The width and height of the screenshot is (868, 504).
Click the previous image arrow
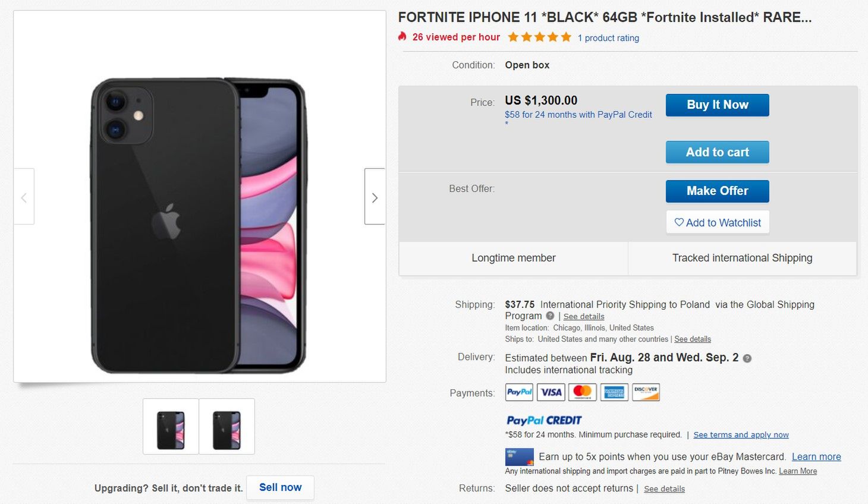pos(24,197)
